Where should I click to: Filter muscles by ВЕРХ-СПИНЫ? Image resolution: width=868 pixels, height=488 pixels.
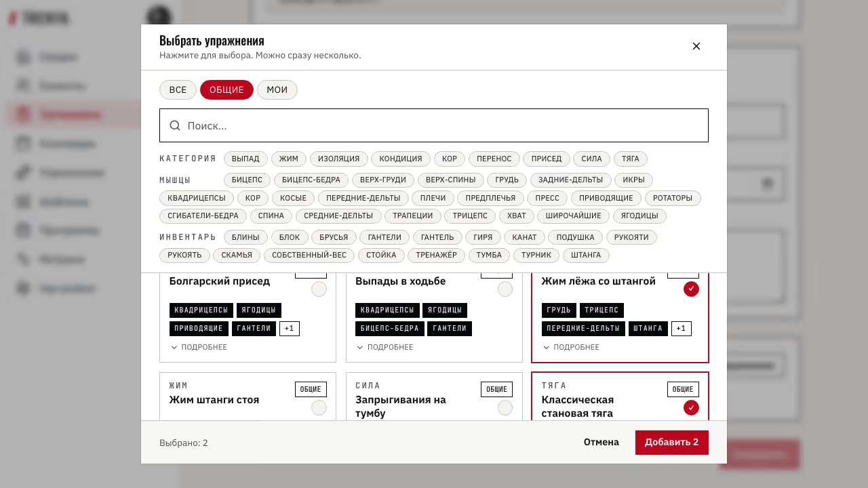tap(451, 180)
